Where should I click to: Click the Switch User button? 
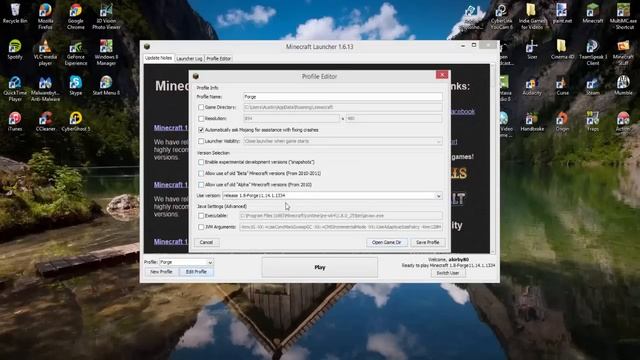448,273
